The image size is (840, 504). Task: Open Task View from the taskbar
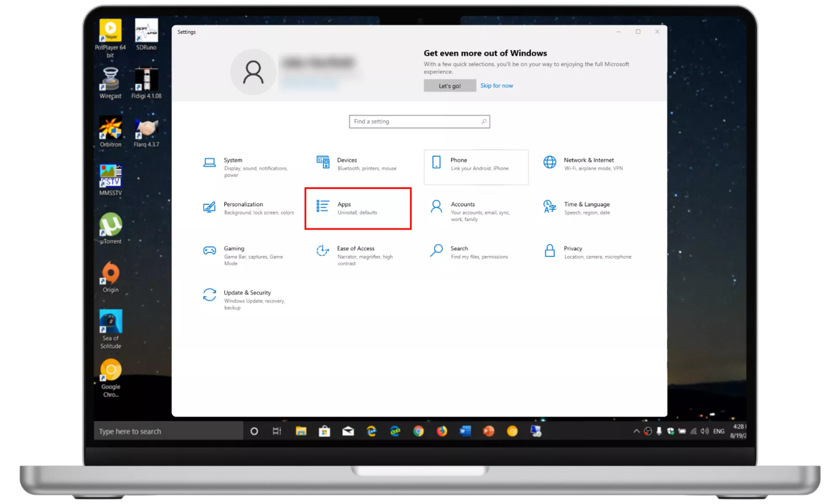click(277, 431)
